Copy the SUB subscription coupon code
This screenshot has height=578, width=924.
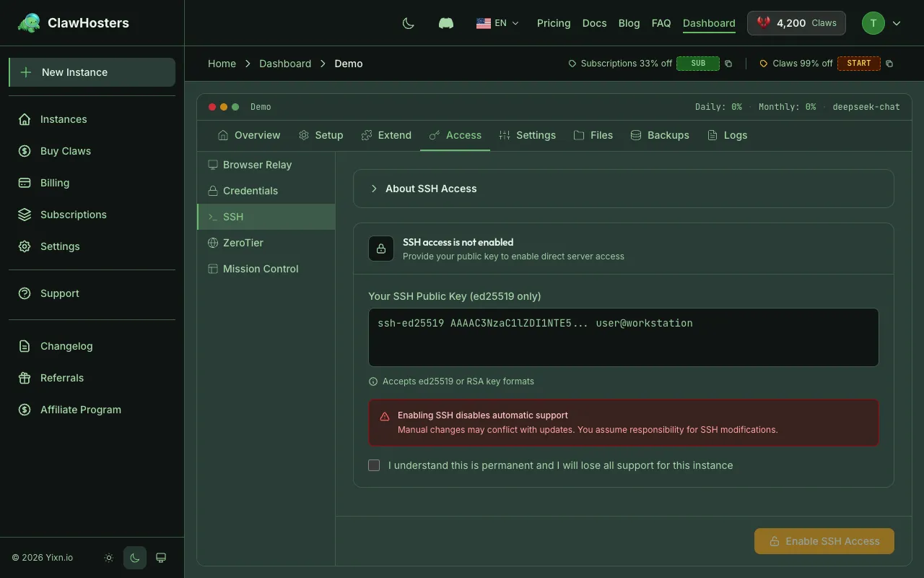click(728, 64)
